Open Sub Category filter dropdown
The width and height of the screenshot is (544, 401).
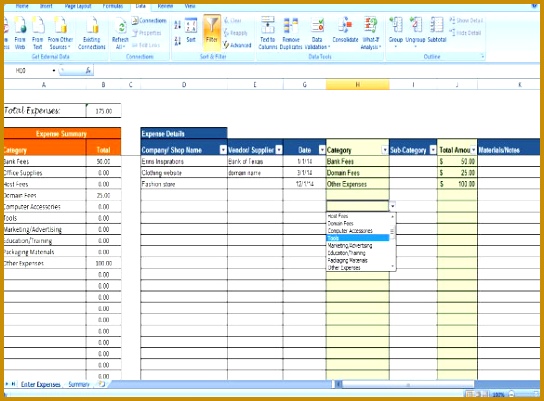tap(433, 150)
